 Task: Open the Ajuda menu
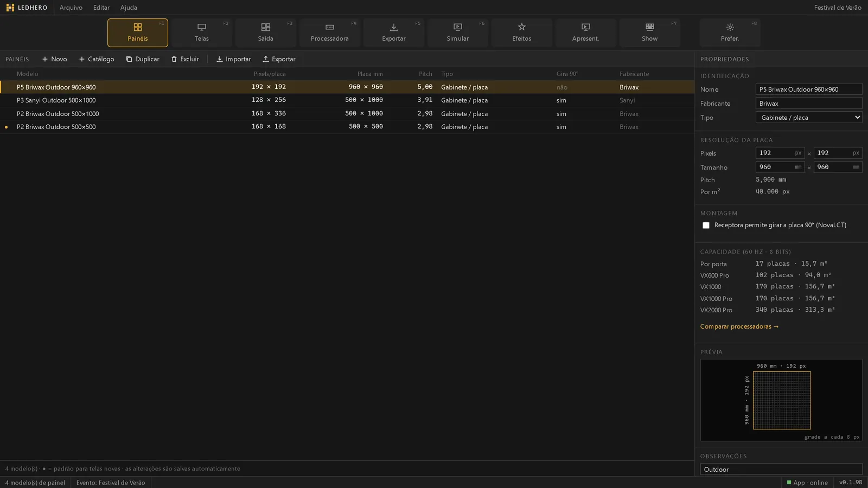click(129, 8)
